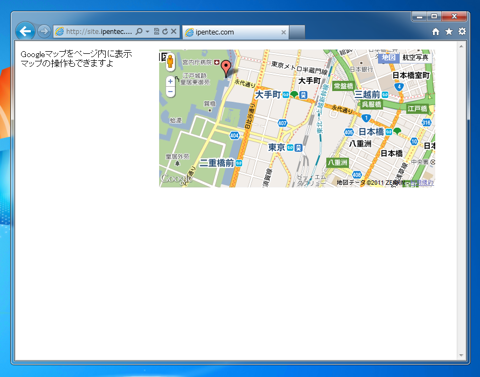Screen dimensions: 480x377
Task: Maximize the Internet Explorer window
Action: (434, 16)
